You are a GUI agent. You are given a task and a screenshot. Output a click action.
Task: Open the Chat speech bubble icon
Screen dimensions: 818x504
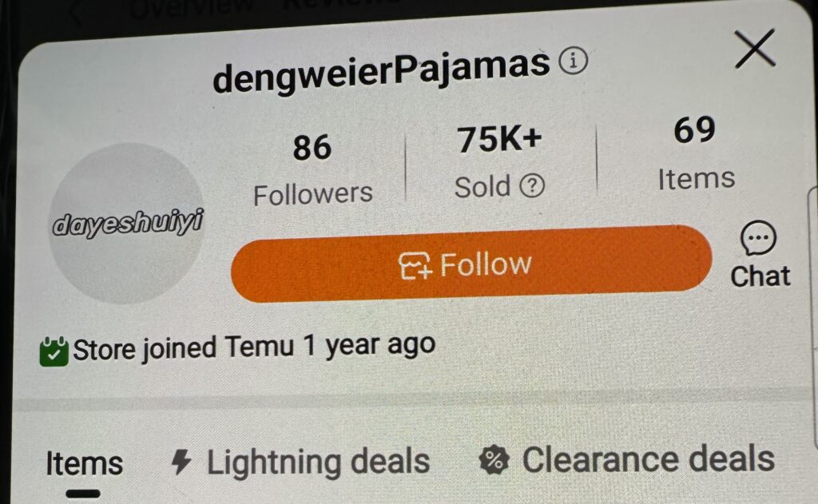coord(759,238)
